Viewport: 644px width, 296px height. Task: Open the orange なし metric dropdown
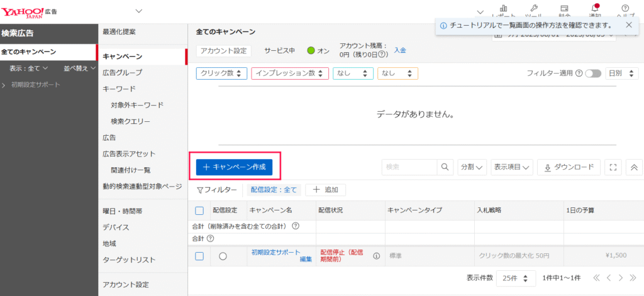(x=397, y=74)
